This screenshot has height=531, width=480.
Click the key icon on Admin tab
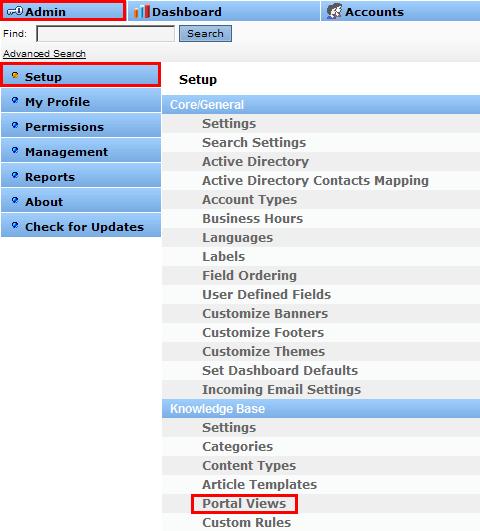point(15,12)
